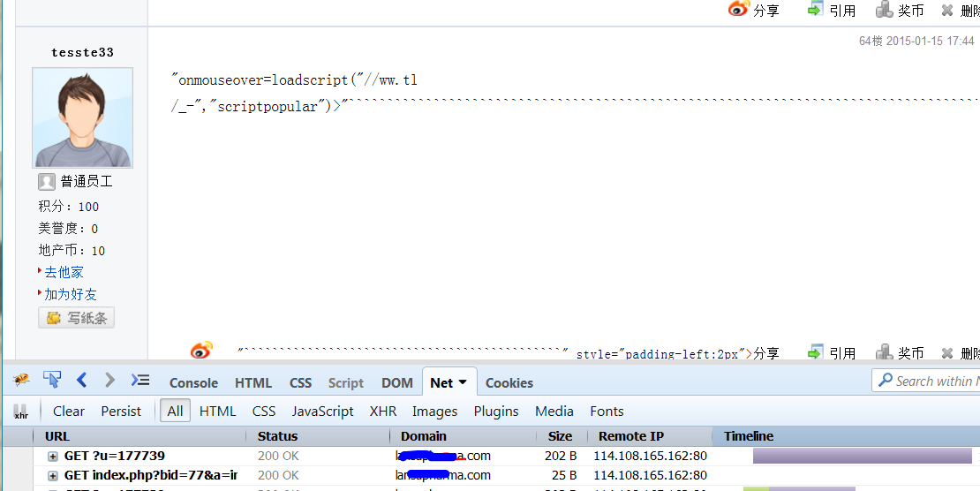Click the 积分：100 text

pos(69,207)
